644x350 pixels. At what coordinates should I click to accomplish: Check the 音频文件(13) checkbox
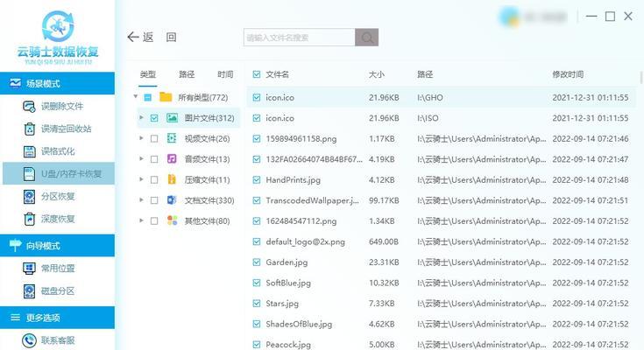tap(154, 159)
